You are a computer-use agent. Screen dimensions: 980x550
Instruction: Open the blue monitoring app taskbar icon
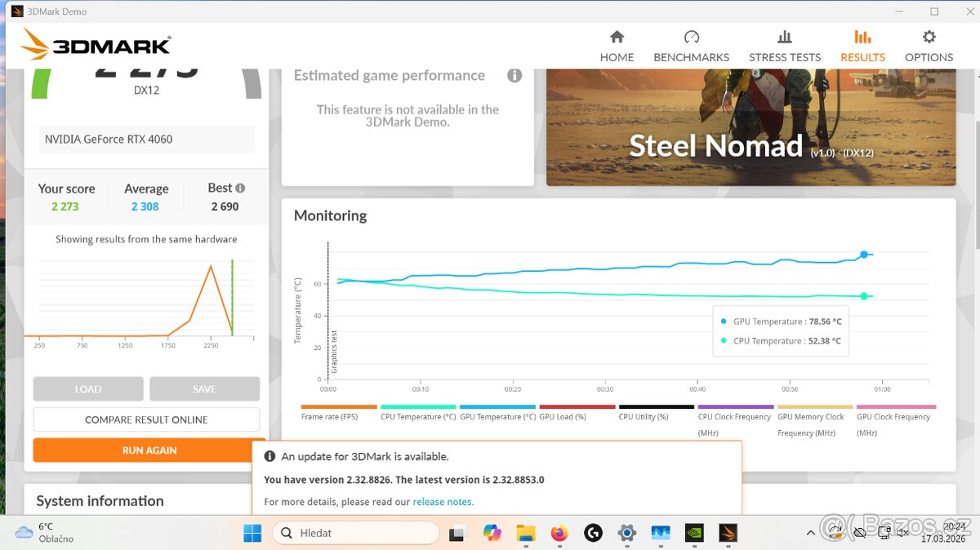(x=660, y=533)
